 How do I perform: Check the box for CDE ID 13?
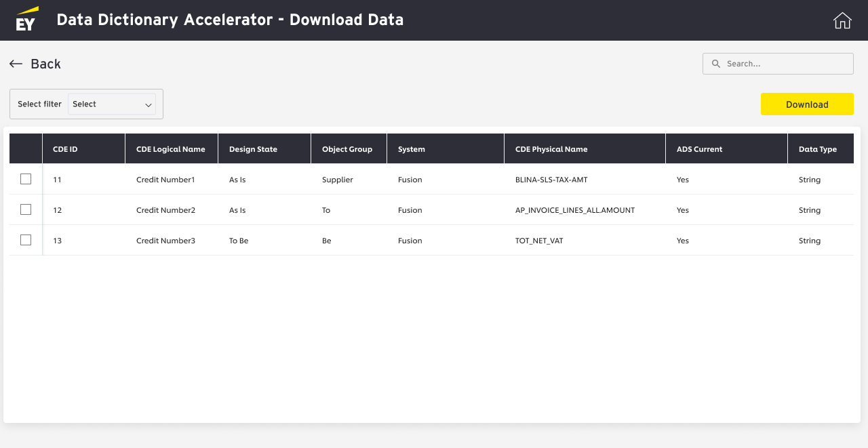click(26, 240)
